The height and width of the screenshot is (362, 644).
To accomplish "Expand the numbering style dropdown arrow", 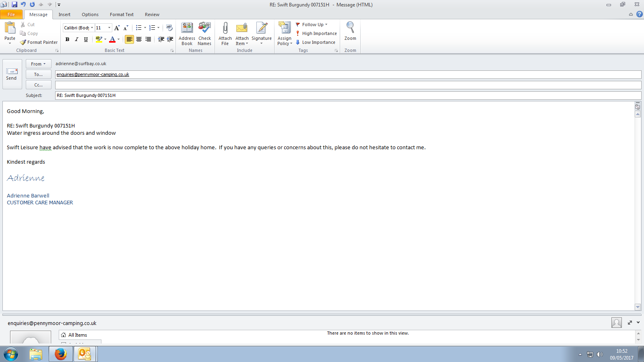I will pyautogui.click(x=158, y=28).
